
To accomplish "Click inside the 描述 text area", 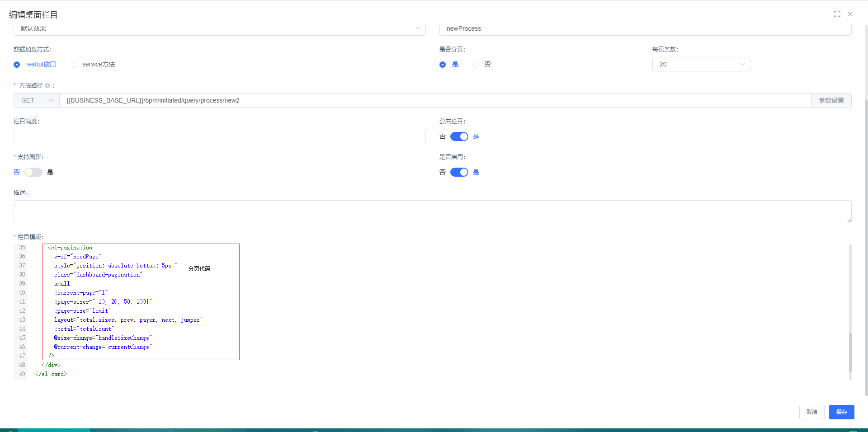I will tap(432, 211).
